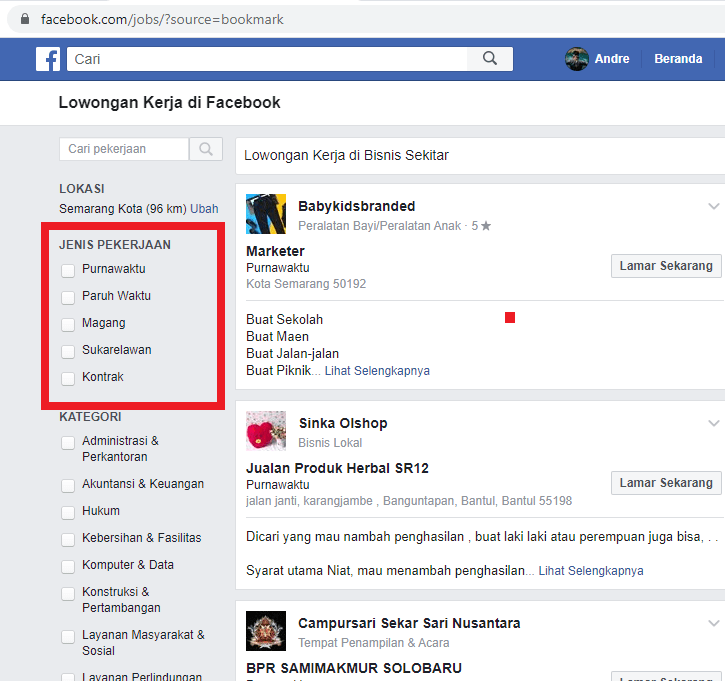The image size is (725, 681).
Task: Click the magnifier icon in top search bar
Action: 490,59
